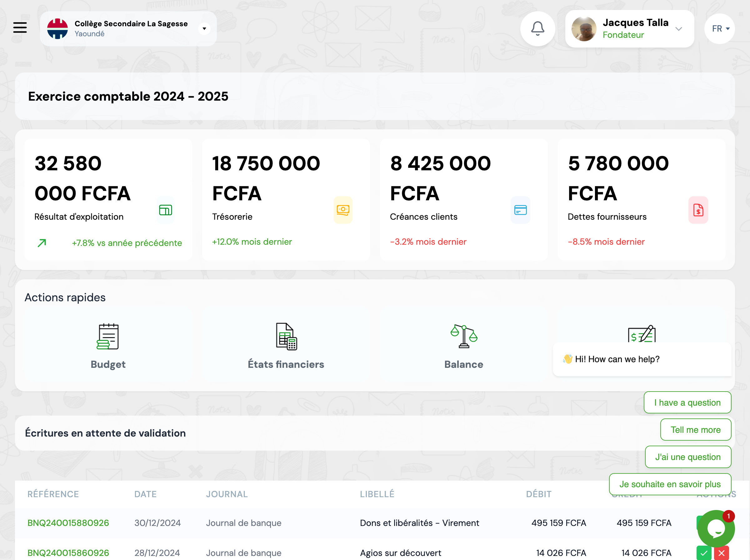Expand the school selector dropdown
The height and width of the screenshot is (560, 750).
pos(204,28)
